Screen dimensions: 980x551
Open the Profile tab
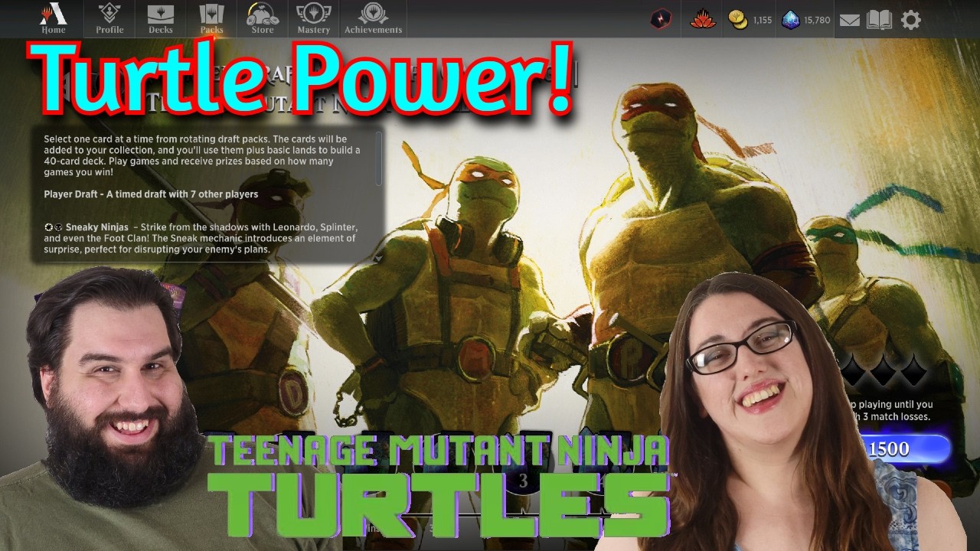tap(109, 18)
